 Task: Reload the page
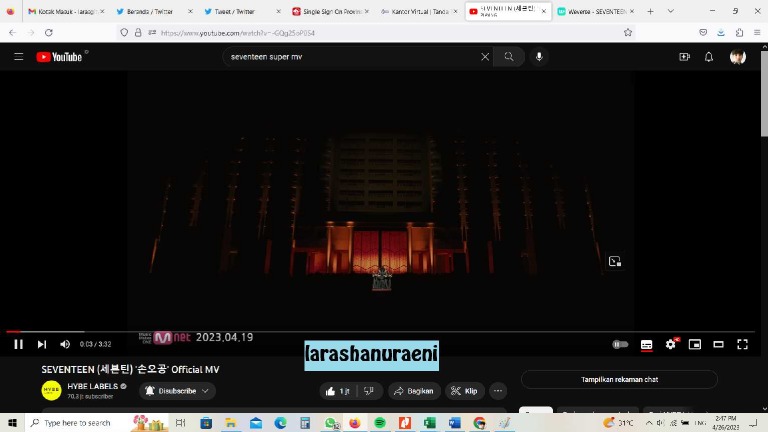click(x=48, y=33)
